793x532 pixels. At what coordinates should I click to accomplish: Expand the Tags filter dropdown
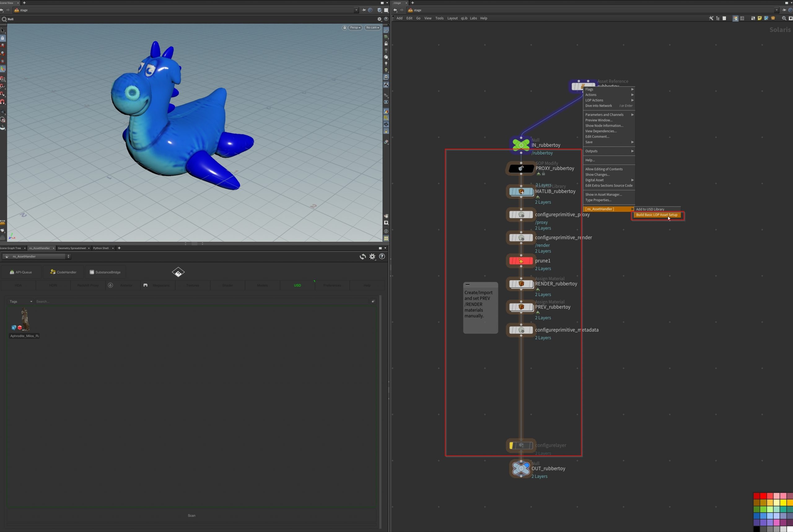21,301
